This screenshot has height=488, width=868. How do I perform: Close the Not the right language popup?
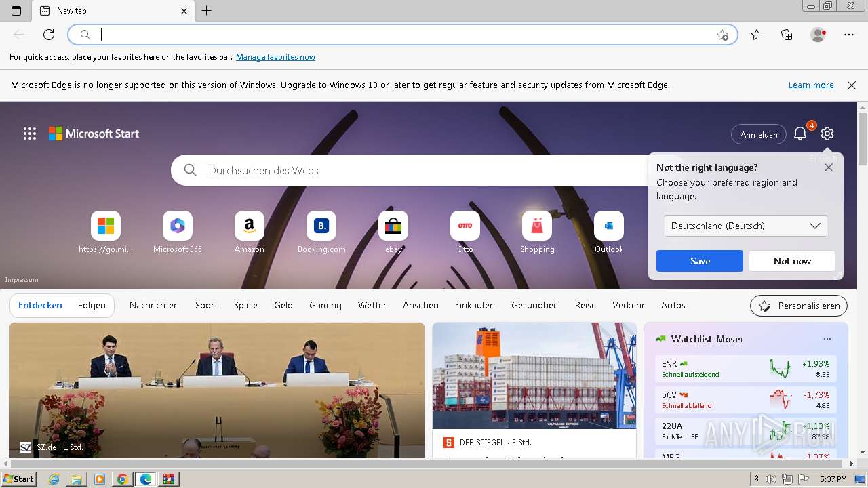(x=829, y=167)
